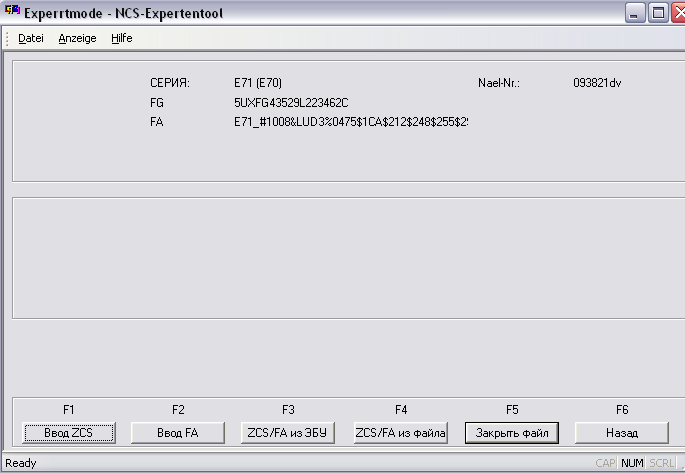The image size is (685, 473).
Task: Click inside the empty middle panel
Action: [345, 258]
